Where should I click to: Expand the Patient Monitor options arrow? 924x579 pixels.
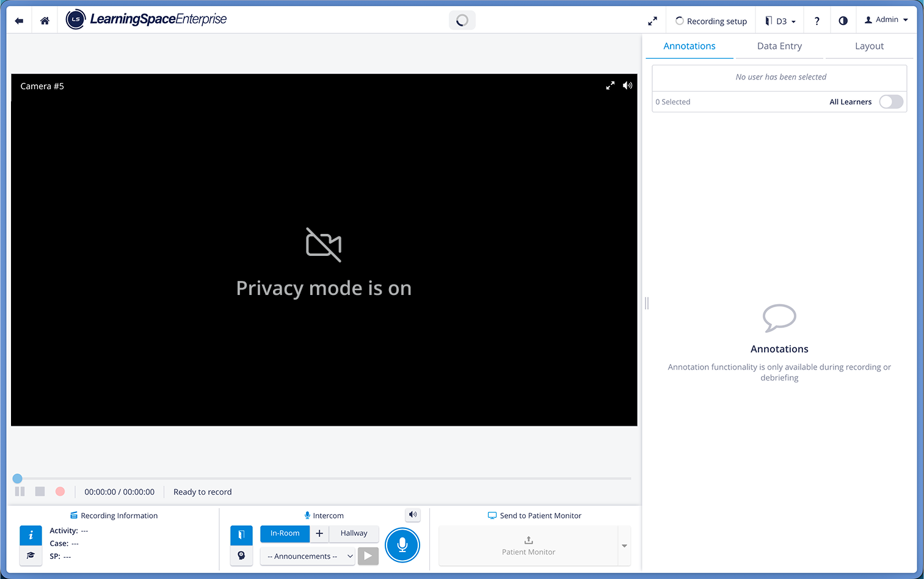[624, 545]
